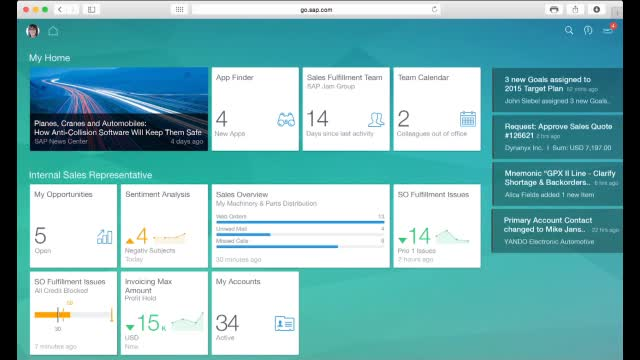This screenshot has width=640, height=360.
Task: Click the bar chart icon in My Opportunities
Action: [x=104, y=237]
